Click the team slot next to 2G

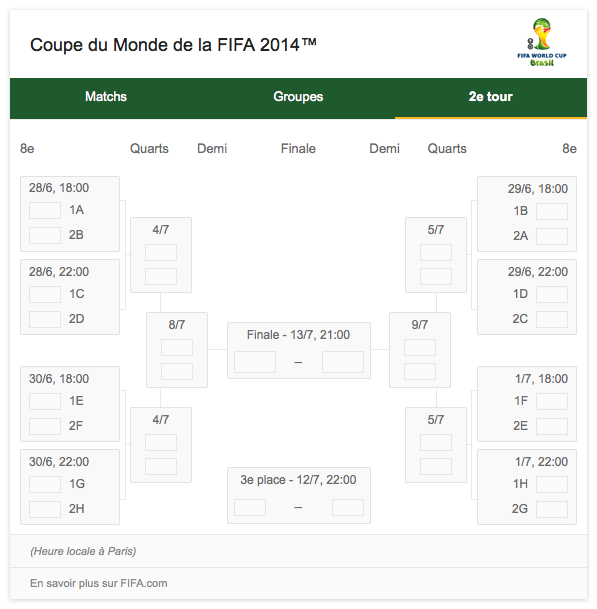pyautogui.click(x=552, y=509)
